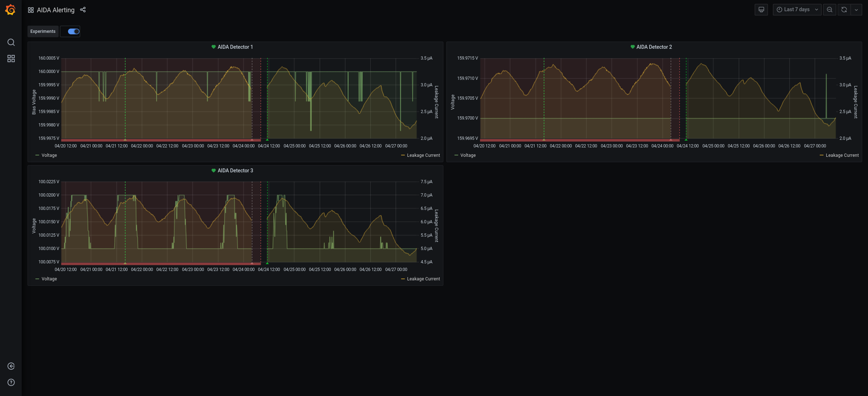Open AIDA Detector 1 panel title menu
Screen dimensions: 868x396
235,47
